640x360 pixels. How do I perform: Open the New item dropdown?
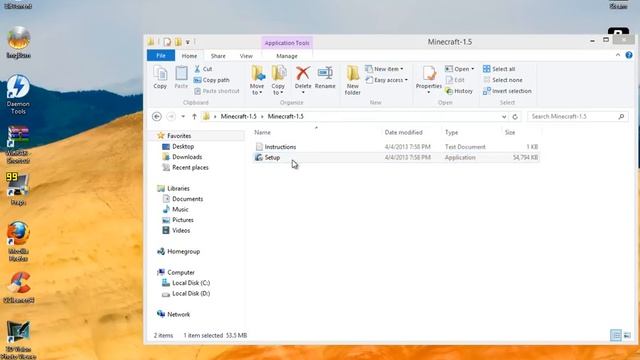tap(384, 69)
